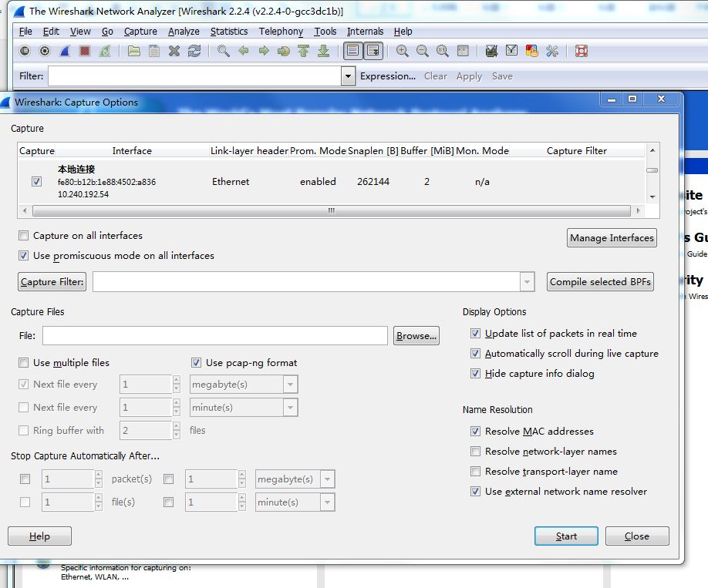Open Next file every minute(s) dropdown
This screenshot has height=588, width=708.
click(290, 408)
